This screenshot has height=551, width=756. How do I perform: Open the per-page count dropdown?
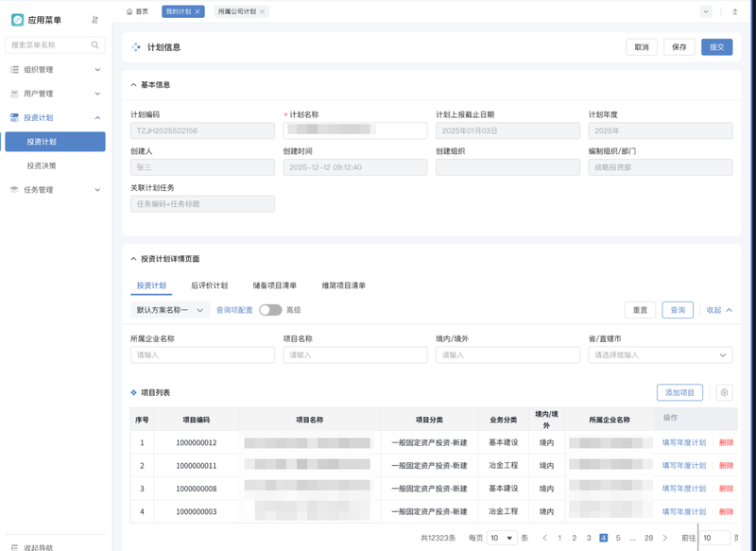tap(502, 538)
